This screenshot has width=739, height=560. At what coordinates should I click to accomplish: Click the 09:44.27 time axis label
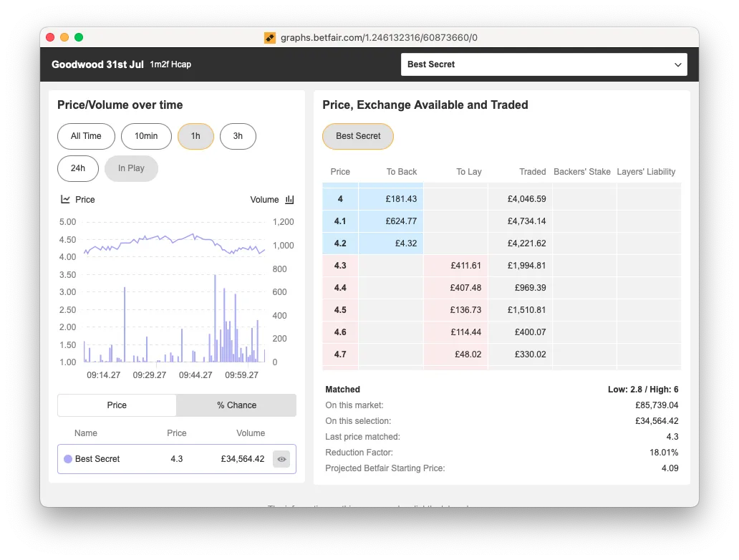coord(195,375)
